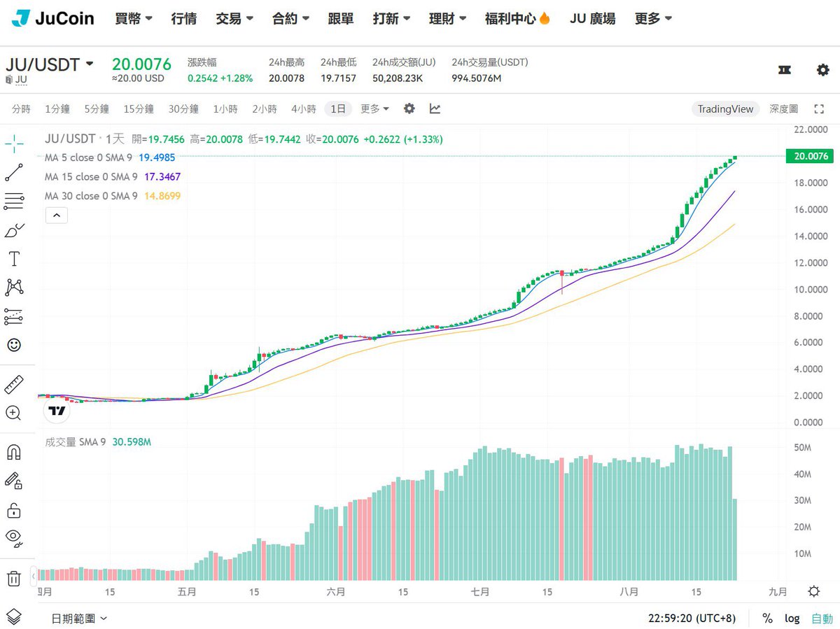Select the 分時 interval
Image resolution: width=840 pixels, height=629 pixels.
tap(22, 109)
